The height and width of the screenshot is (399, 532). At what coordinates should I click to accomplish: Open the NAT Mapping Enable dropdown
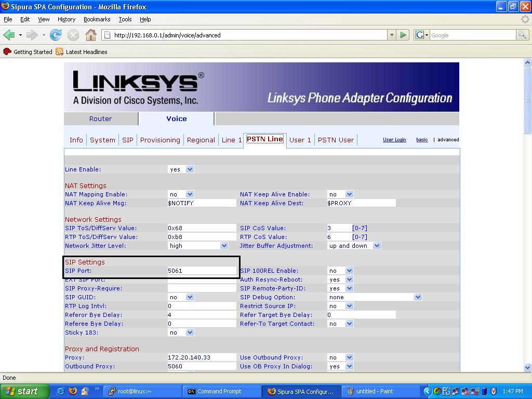point(181,194)
